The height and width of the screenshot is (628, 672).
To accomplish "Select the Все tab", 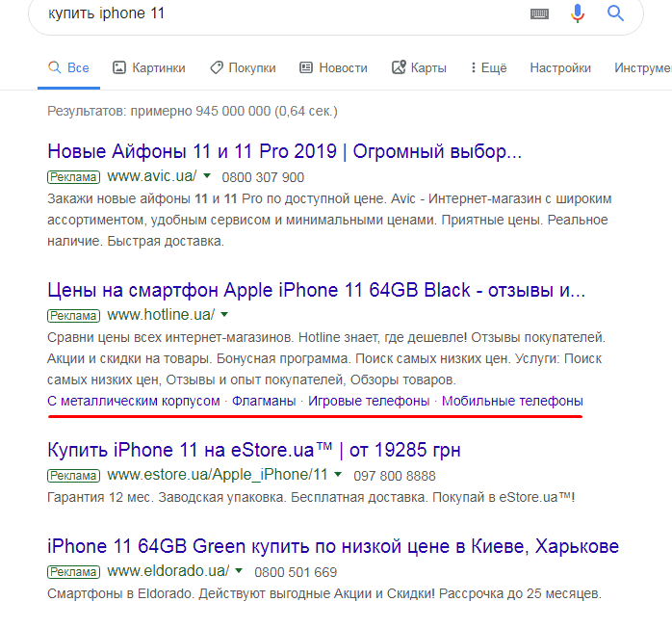I will (68, 67).
